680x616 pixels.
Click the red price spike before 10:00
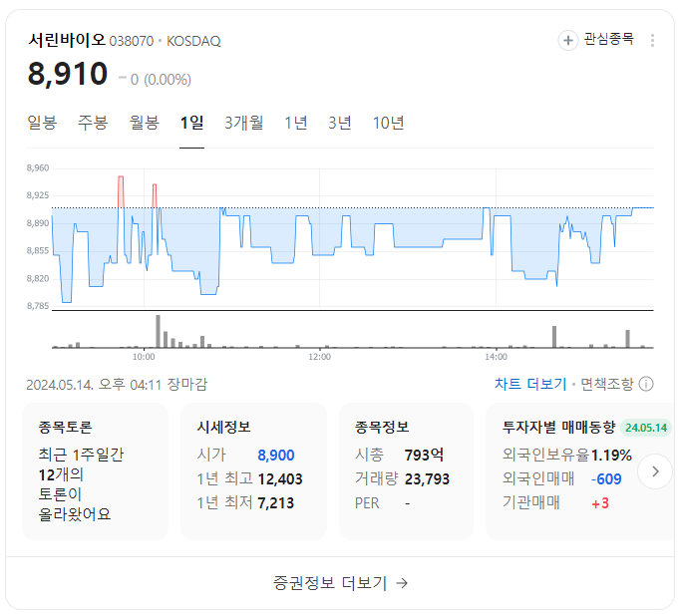pyautogui.click(x=121, y=192)
